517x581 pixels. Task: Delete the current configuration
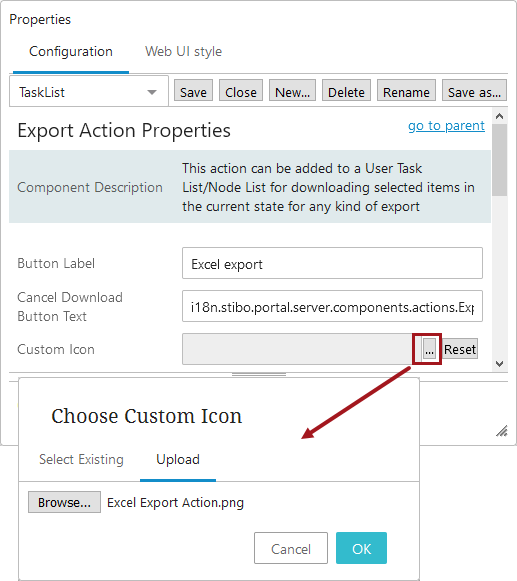(x=346, y=92)
